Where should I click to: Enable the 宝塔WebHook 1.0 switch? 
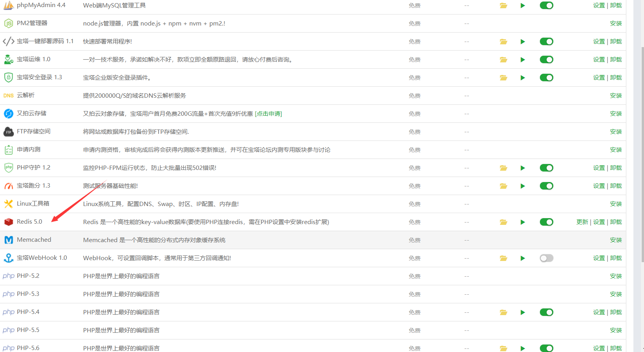click(x=547, y=258)
